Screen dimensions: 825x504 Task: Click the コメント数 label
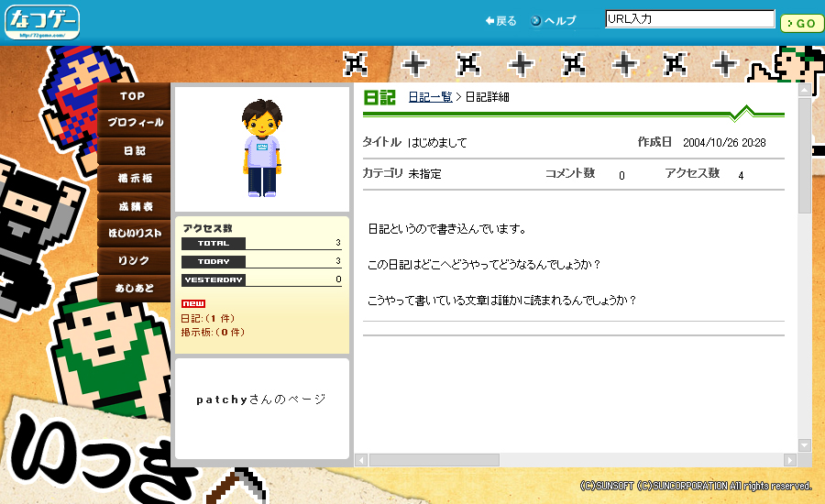[x=570, y=173]
